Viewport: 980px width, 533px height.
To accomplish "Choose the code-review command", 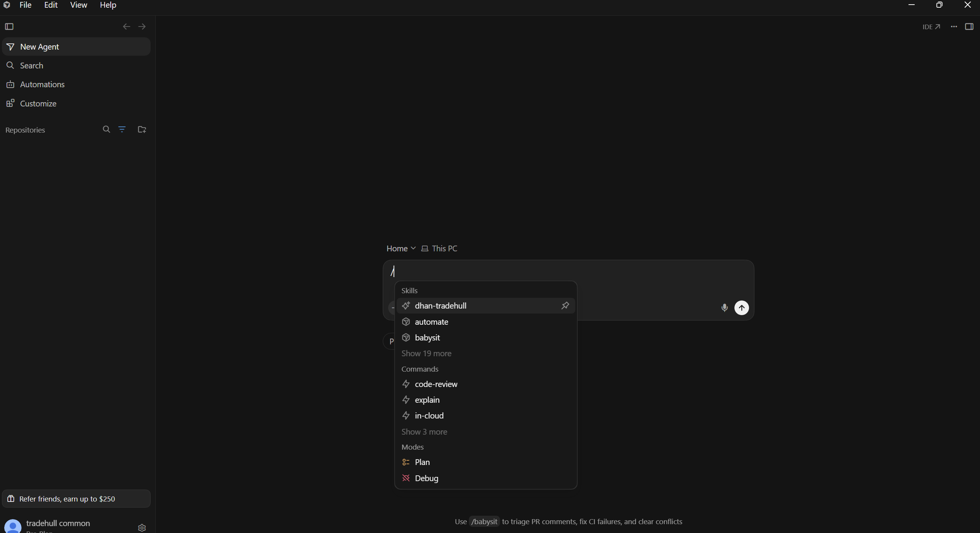I will [x=486, y=384].
